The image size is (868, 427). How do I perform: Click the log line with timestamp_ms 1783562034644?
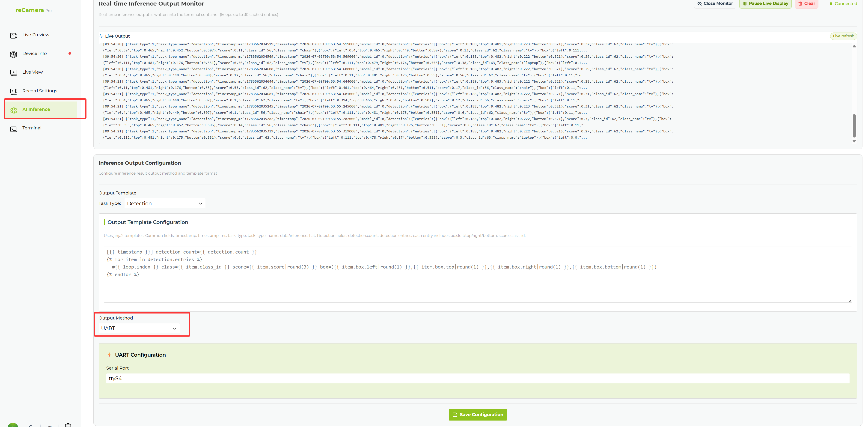click(388, 85)
